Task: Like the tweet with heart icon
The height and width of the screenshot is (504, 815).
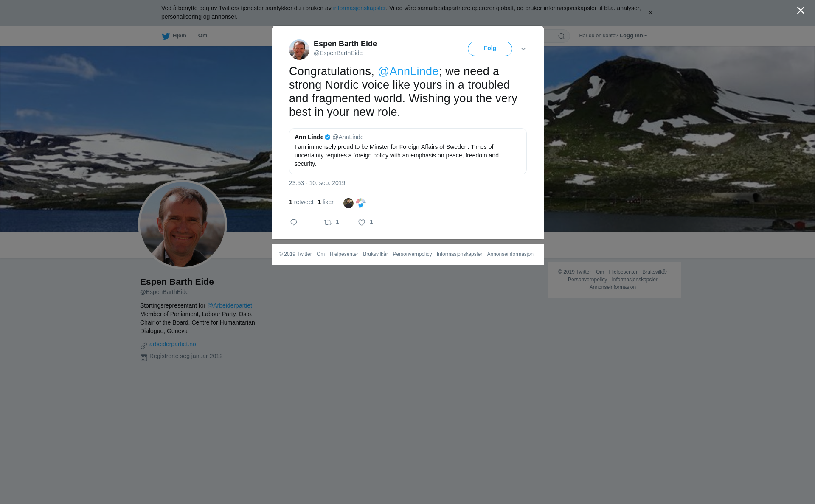Action: pyautogui.click(x=362, y=222)
